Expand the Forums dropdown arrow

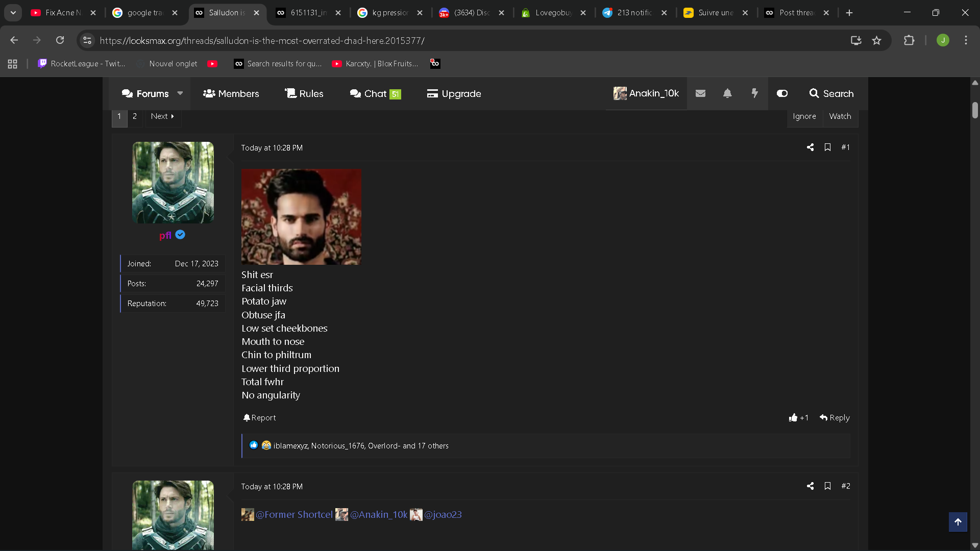pos(180,93)
